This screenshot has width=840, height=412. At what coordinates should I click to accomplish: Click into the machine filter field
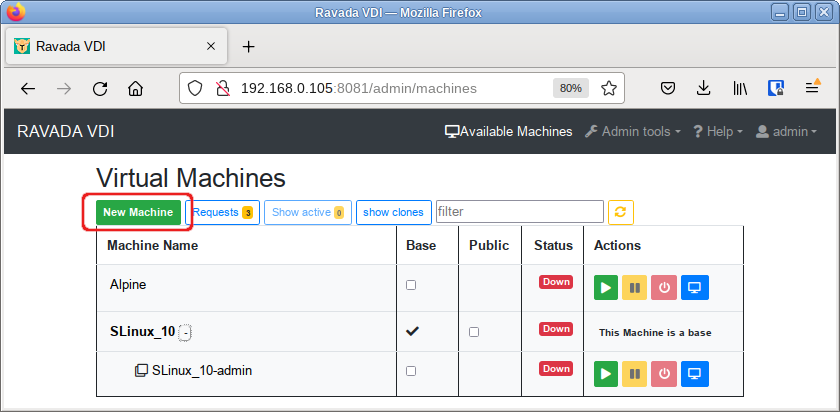pos(520,212)
